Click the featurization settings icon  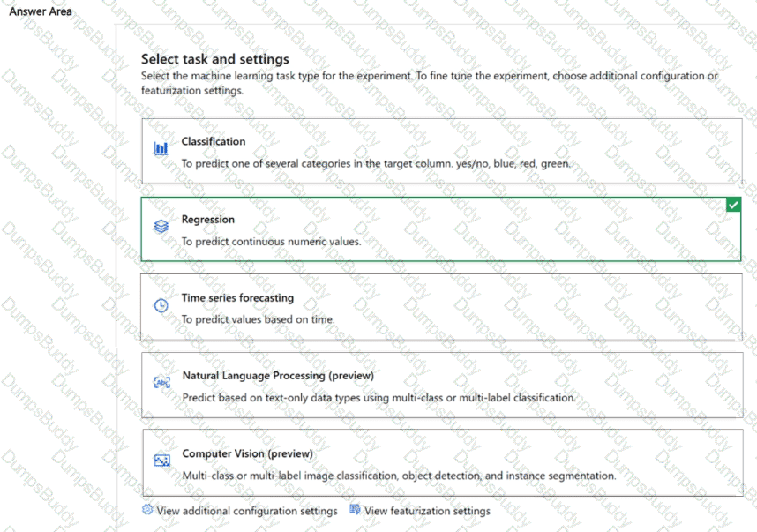(x=355, y=510)
